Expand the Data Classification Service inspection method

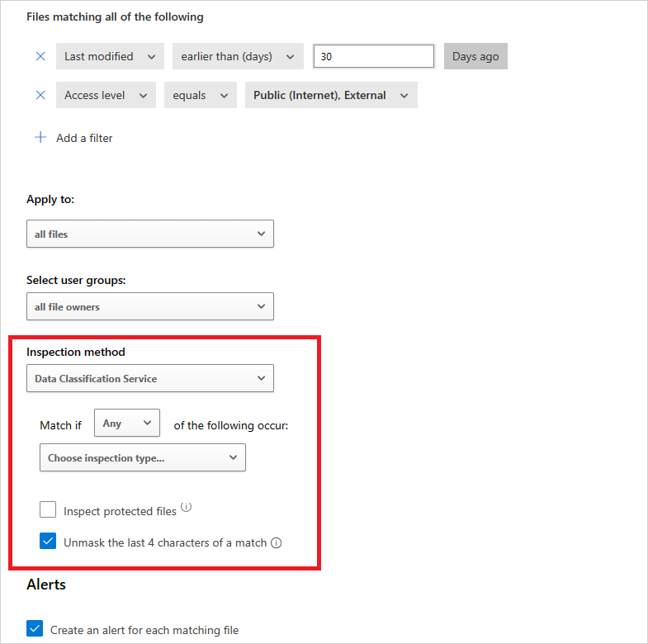[150, 379]
